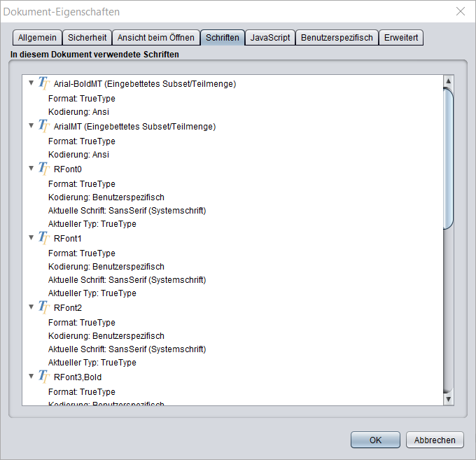Click the Arial-BoldMT font icon
The width and height of the screenshot is (476, 460).
[x=44, y=84]
